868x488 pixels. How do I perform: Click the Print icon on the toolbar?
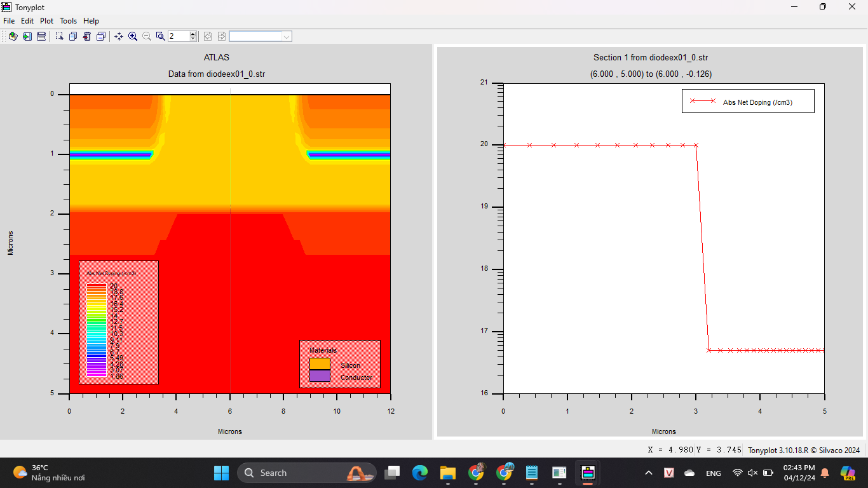click(x=41, y=36)
